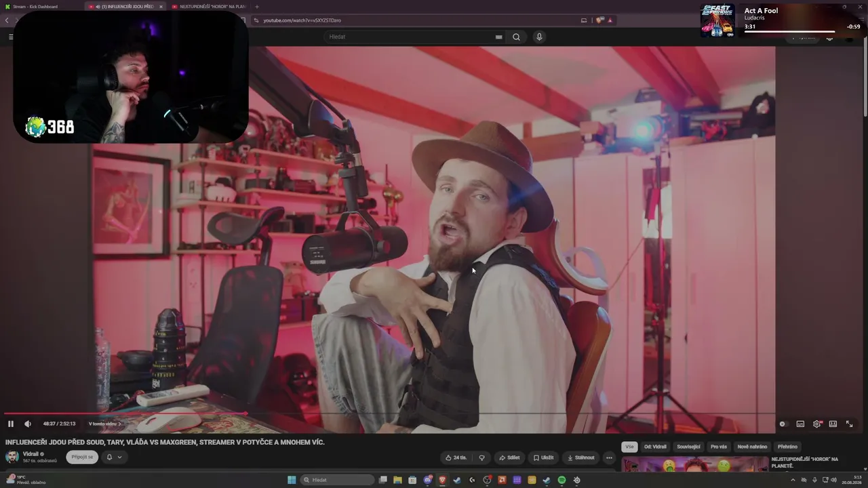Select the 'Přehráno' filter chip
Image resolution: width=868 pixels, height=488 pixels.
click(787, 447)
